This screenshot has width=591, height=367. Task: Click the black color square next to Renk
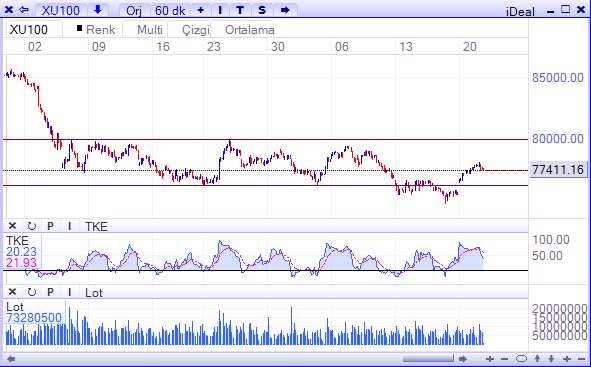(x=79, y=28)
